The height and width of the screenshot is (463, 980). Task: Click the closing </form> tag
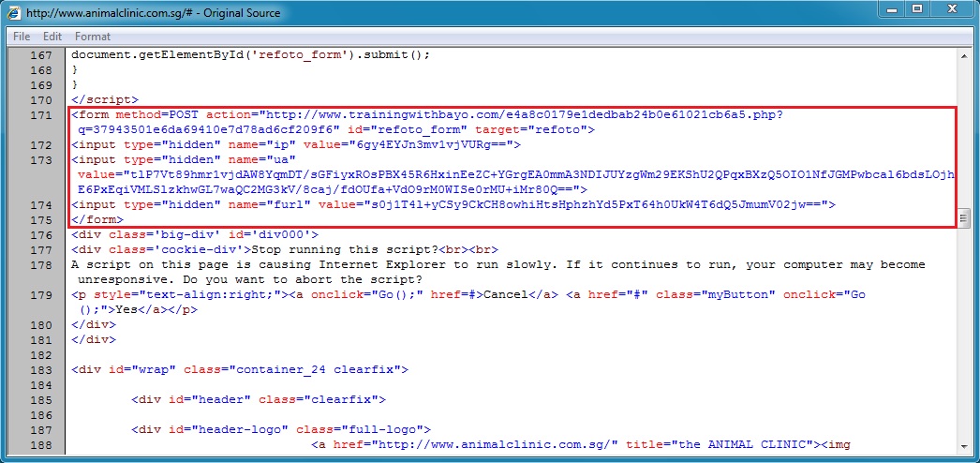coord(97,220)
